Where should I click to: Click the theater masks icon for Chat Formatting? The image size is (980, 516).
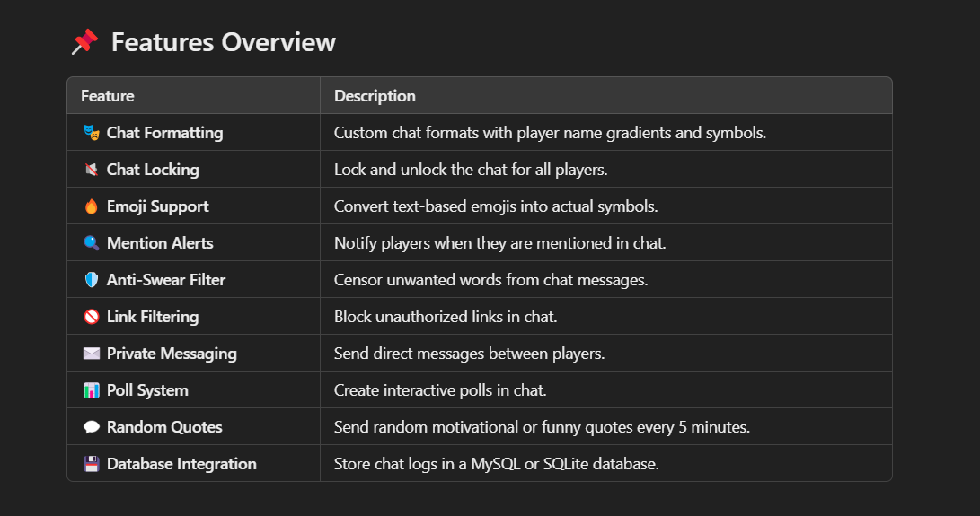[x=92, y=133]
